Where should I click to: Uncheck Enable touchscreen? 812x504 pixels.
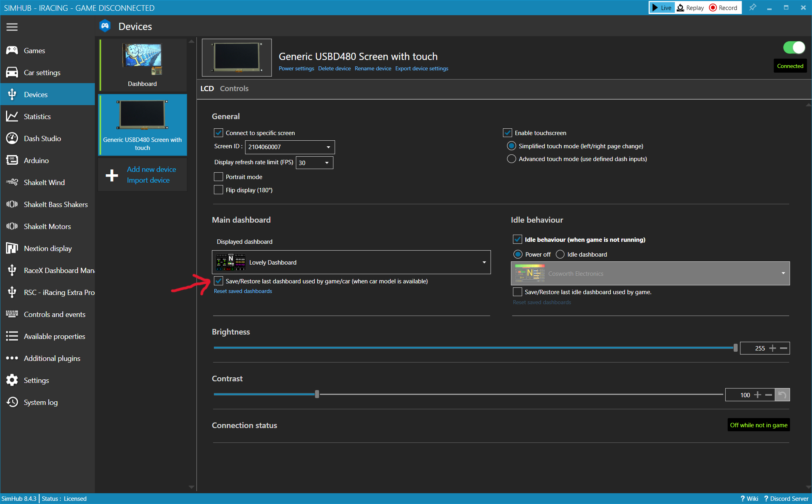point(507,133)
